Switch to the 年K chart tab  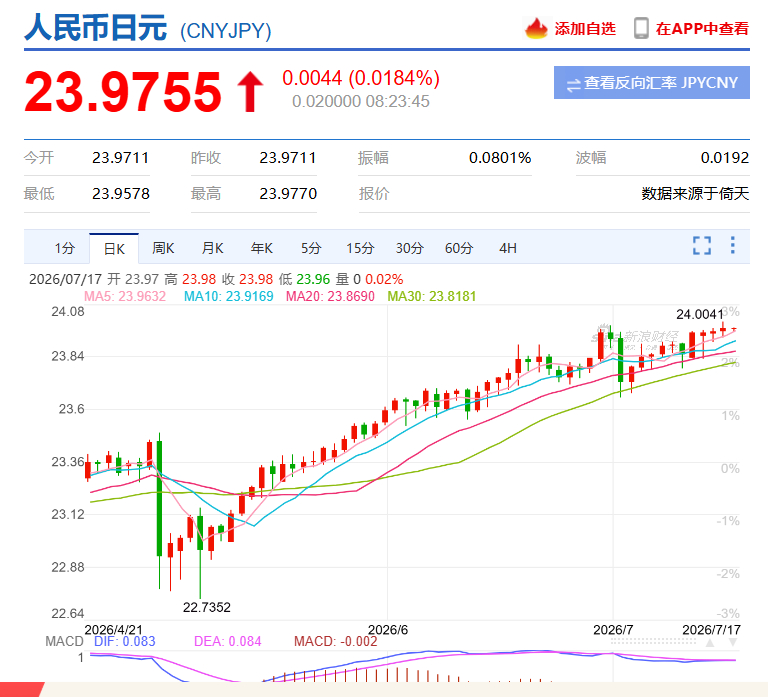tap(262, 248)
